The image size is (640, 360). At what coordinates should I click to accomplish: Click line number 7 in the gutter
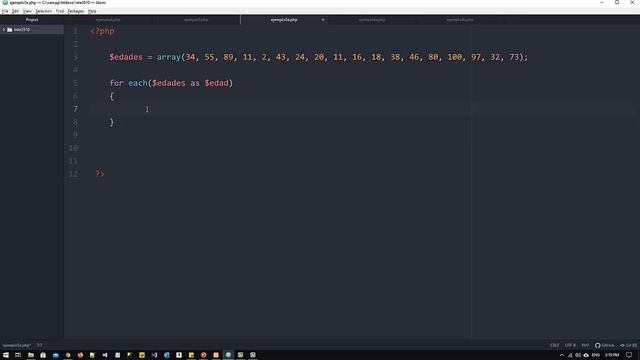pyautogui.click(x=76, y=109)
